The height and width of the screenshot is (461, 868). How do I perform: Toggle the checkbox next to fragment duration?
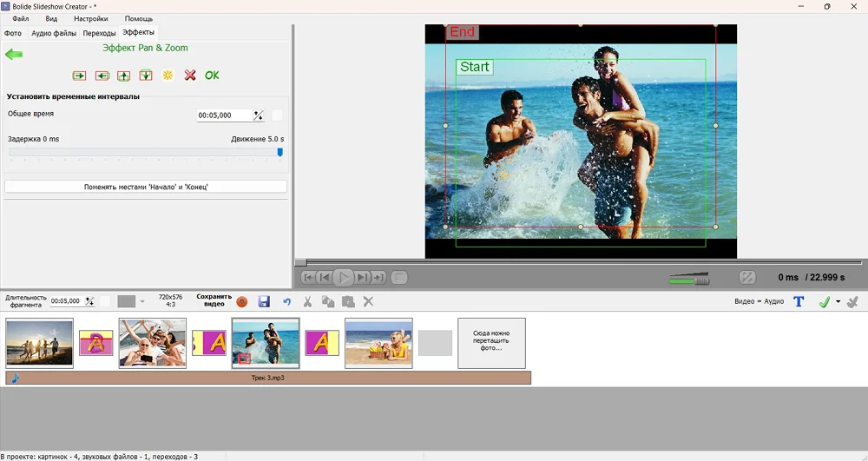(105, 301)
